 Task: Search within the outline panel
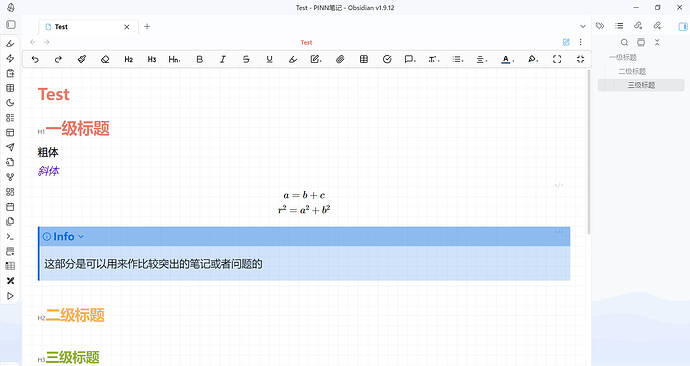pos(624,42)
